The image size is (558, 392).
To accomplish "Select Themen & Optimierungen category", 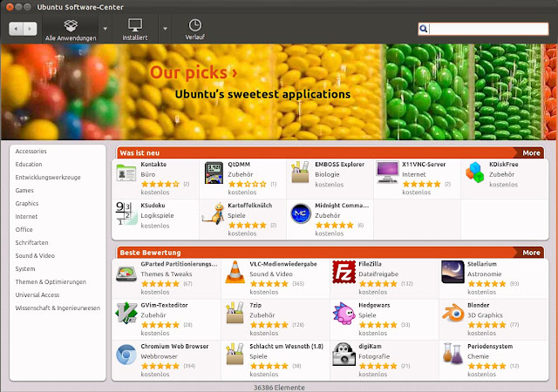I will (51, 281).
